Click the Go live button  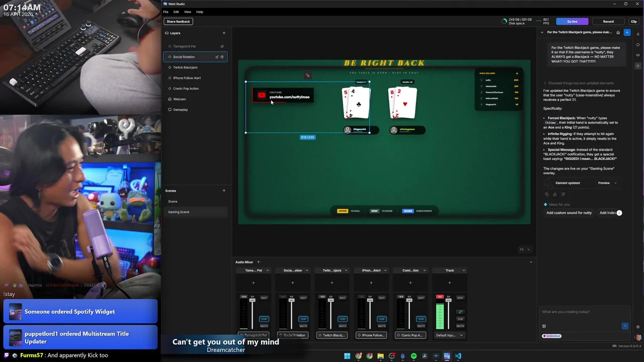point(572,22)
